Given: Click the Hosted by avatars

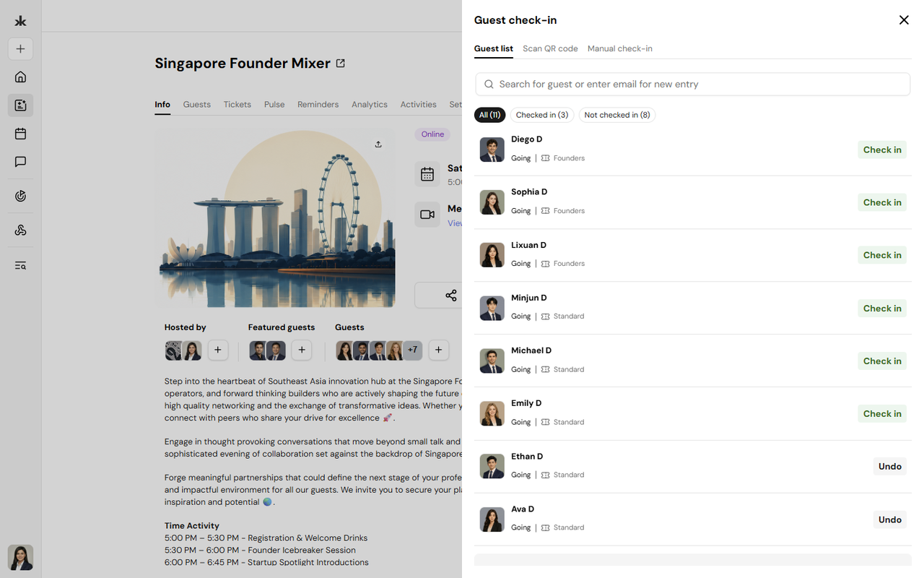Looking at the screenshot, I should click(x=183, y=350).
